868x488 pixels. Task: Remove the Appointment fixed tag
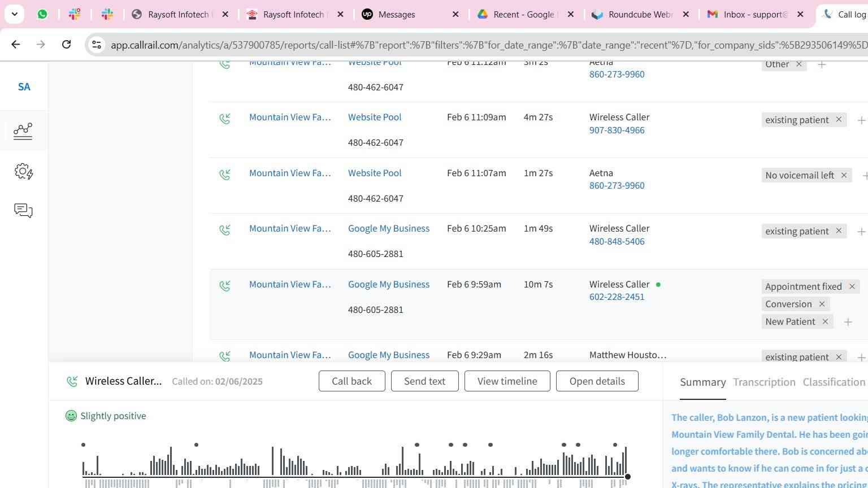coord(852,286)
